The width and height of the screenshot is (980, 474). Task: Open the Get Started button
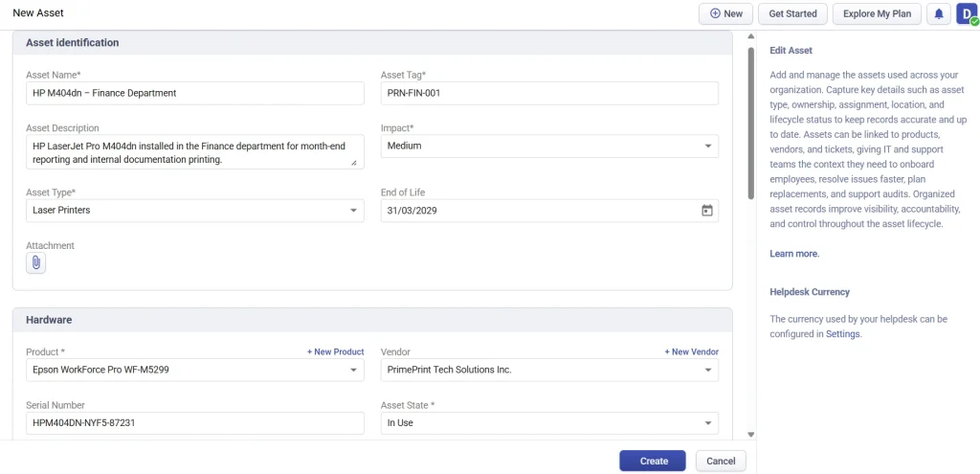[792, 13]
